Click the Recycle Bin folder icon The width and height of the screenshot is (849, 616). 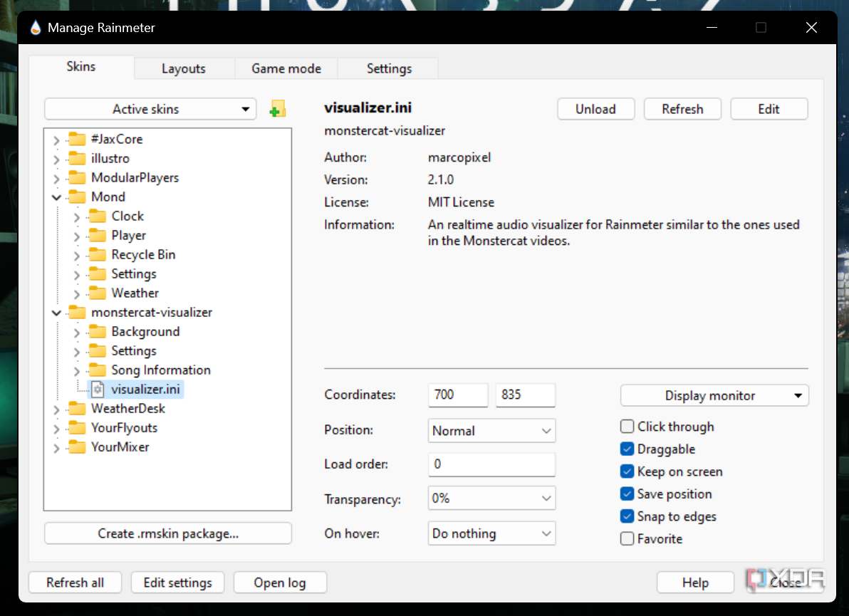[98, 255]
